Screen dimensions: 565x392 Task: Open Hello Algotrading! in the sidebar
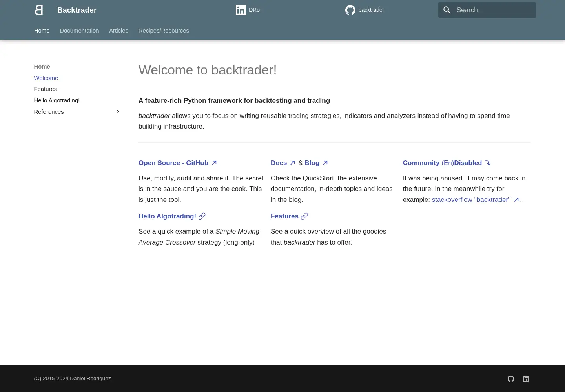pyautogui.click(x=57, y=100)
